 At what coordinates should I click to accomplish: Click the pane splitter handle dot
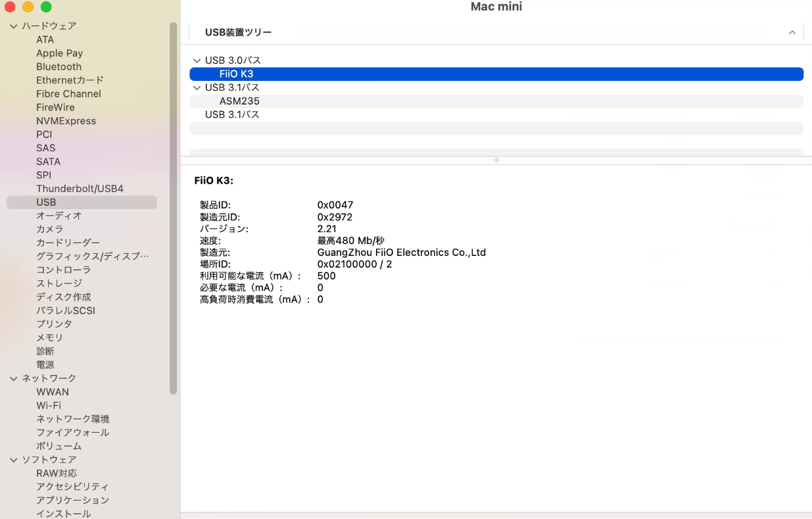point(496,160)
